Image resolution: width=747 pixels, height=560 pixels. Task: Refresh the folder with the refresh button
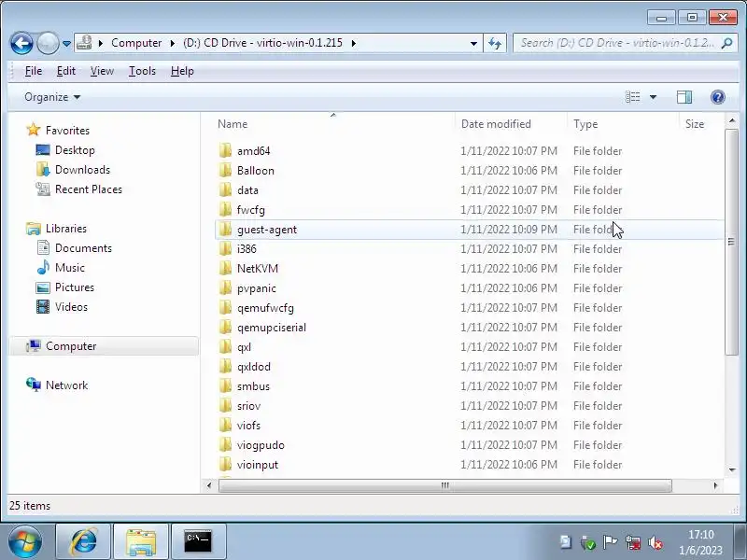point(495,43)
